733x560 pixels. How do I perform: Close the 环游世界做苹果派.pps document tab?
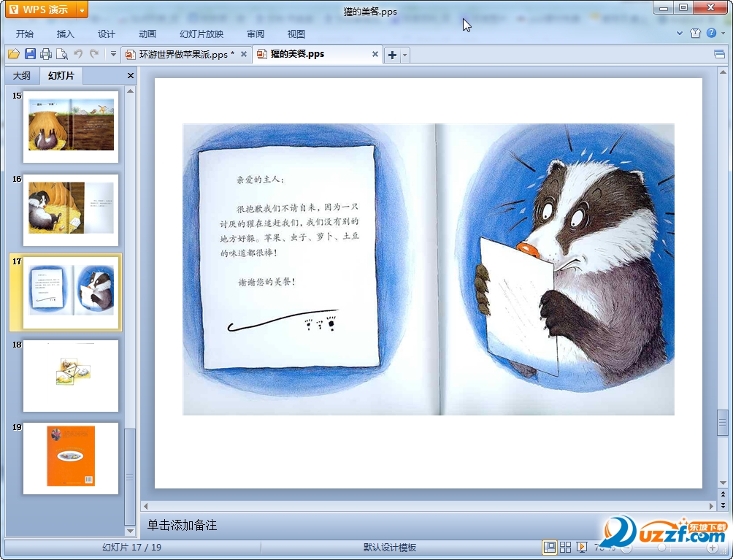(x=244, y=54)
